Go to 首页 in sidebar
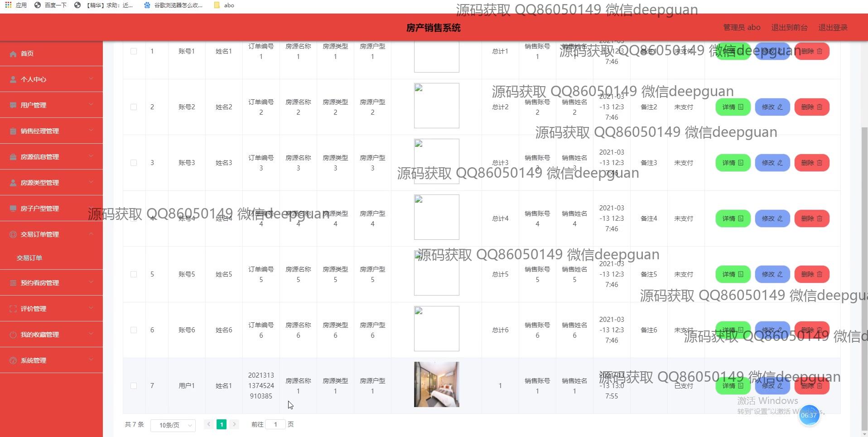Screen dimensions: 868x437 [51, 53]
